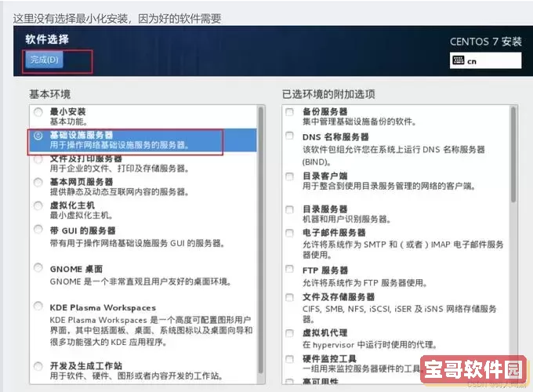Click text 用于软件、硬件、图形或者内容开发的工作站。

point(136,376)
